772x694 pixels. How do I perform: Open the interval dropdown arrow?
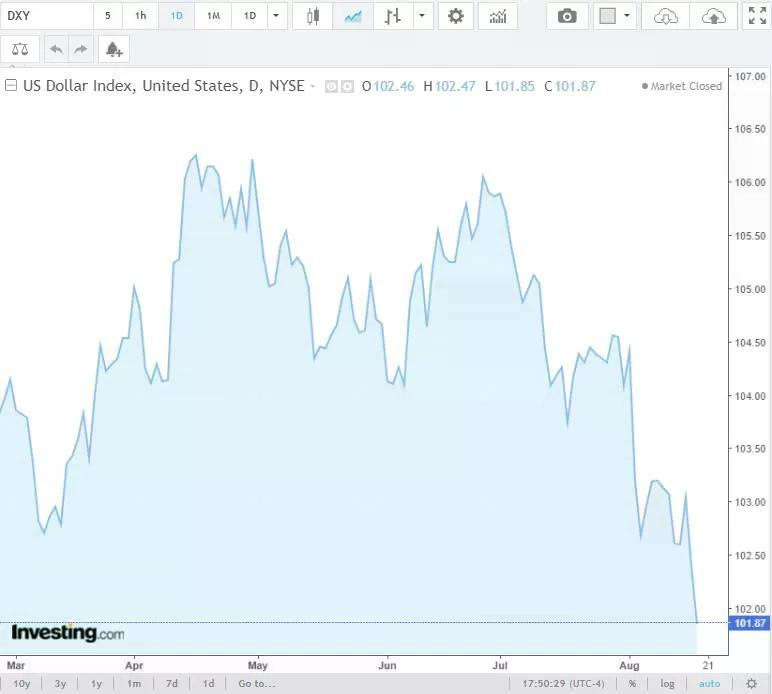click(x=277, y=16)
